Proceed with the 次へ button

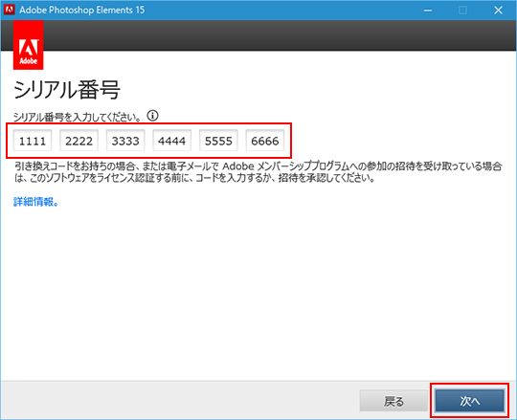coord(470,401)
